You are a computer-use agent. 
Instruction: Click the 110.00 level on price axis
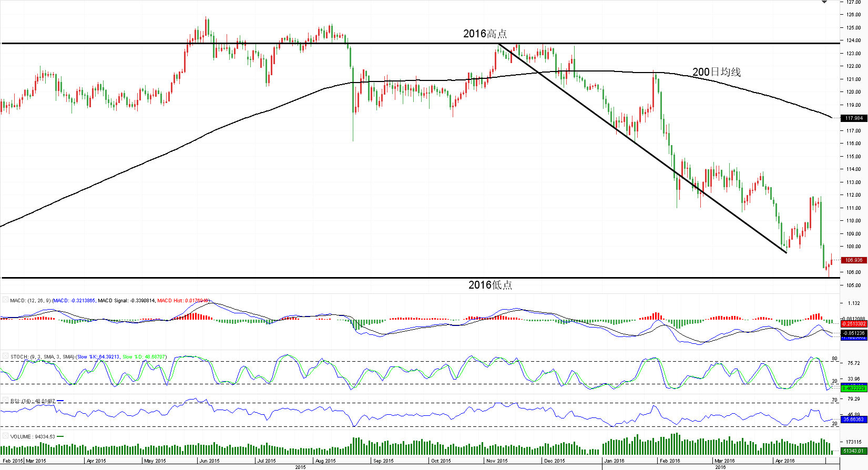tap(854, 221)
